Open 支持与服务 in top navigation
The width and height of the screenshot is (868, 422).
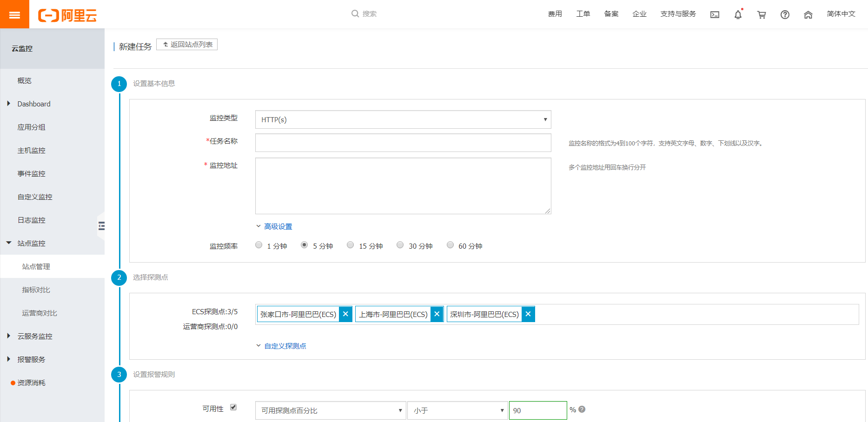tap(678, 14)
